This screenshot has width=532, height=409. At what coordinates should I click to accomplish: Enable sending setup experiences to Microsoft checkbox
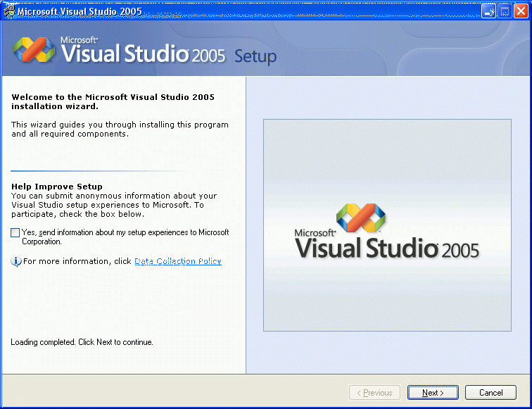point(15,233)
